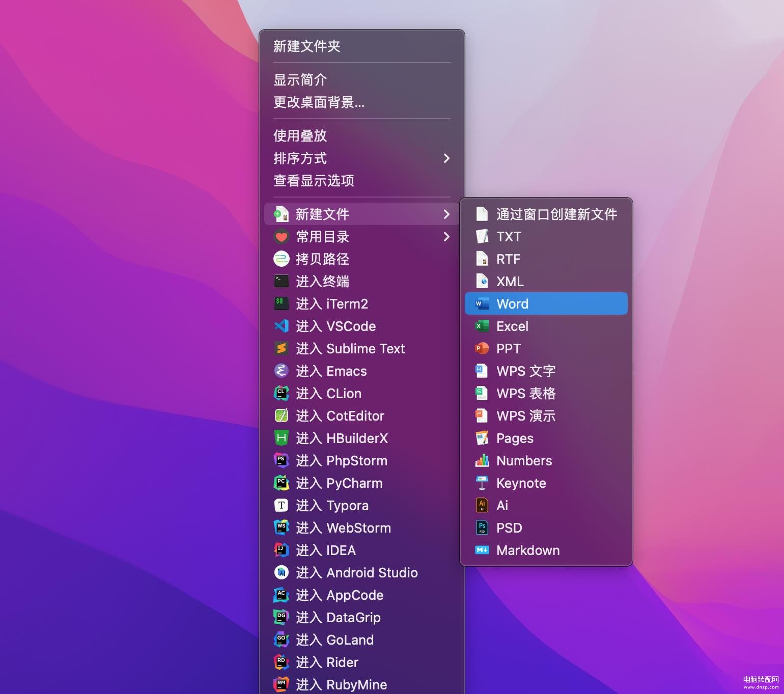Click the DataGrip icon
The image size is (784, 694).
click(282, 617)
